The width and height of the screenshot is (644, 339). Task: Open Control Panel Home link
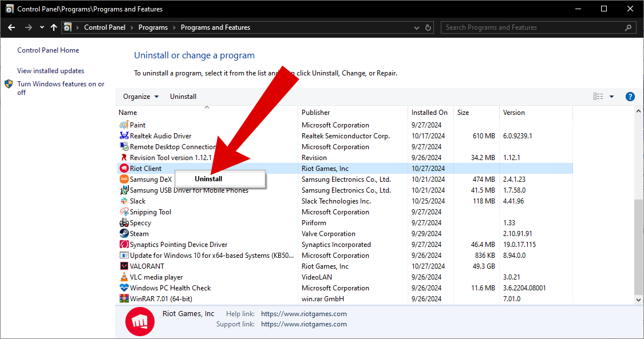[x=48, y=50]
